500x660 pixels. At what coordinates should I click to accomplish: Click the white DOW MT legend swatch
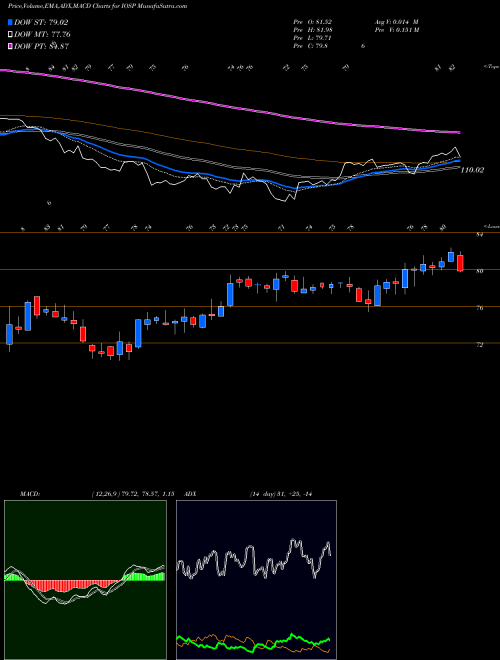point(10,35)
